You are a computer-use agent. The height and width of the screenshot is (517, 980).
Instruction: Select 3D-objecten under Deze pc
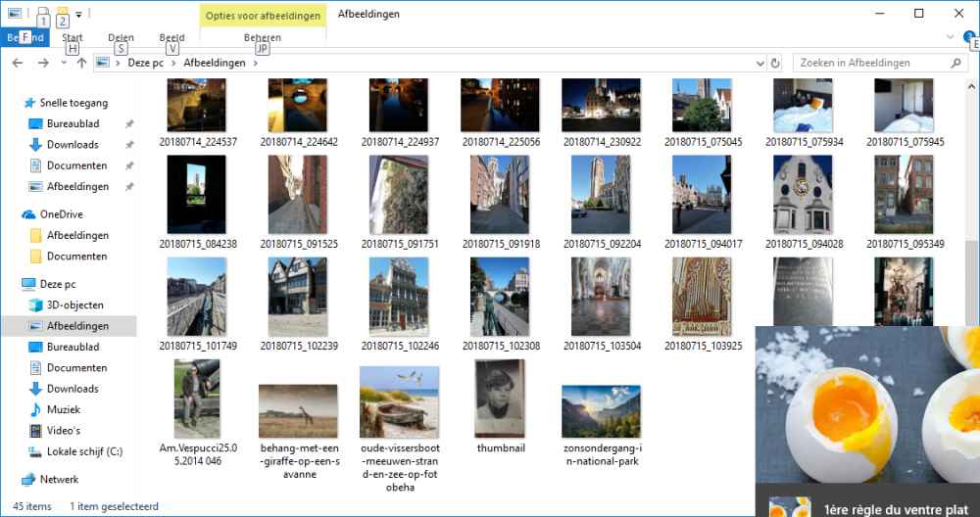pyautogui.click(x=74, y=305)
